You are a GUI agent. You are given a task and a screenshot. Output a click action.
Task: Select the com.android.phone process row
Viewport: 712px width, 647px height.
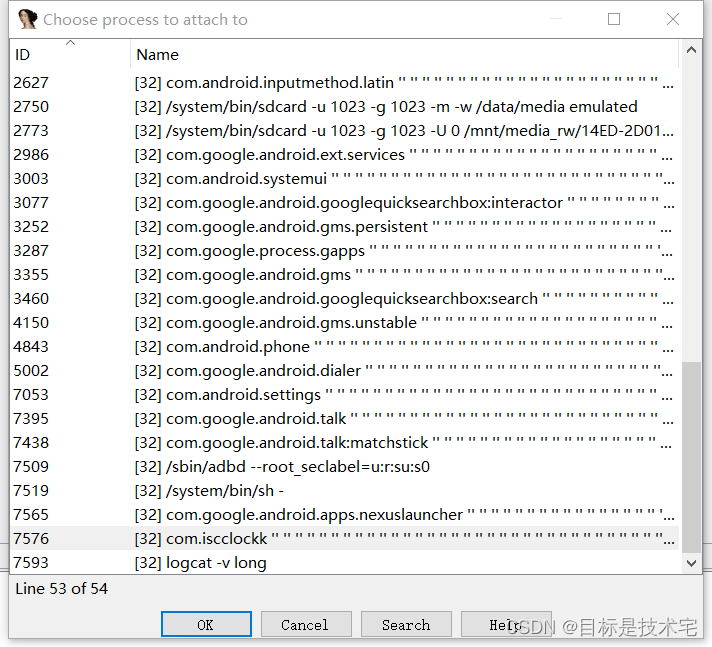point(238,347)
